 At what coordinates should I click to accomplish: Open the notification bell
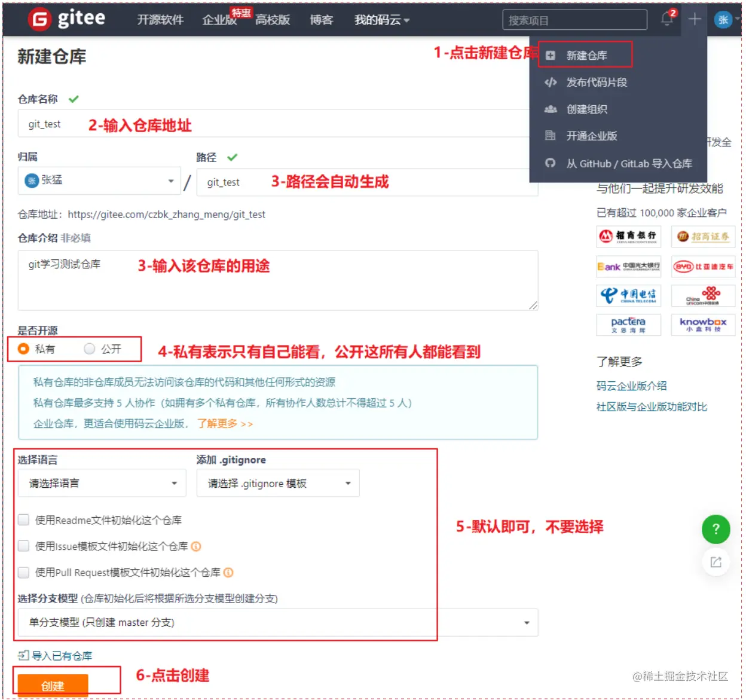[668, 18]
